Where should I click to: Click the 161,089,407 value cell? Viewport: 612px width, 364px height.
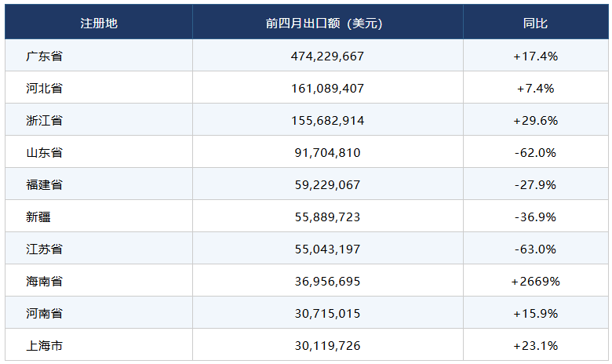[x=327, y=89]
